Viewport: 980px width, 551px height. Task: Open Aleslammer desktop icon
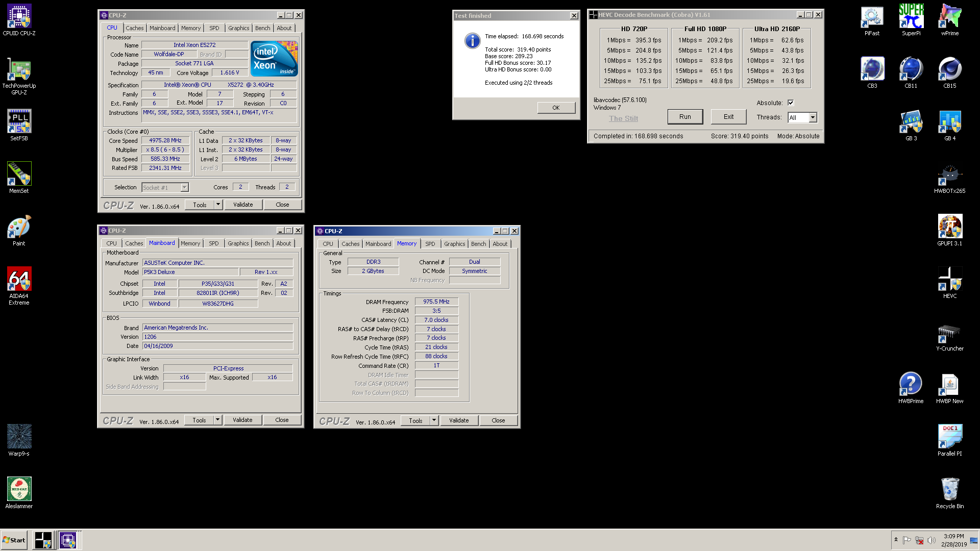(x=19, y=493)
